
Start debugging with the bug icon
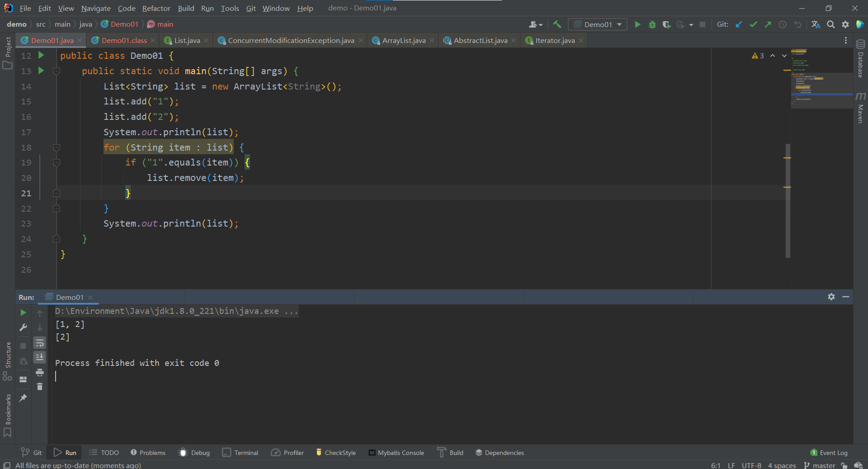pos(652,24)
